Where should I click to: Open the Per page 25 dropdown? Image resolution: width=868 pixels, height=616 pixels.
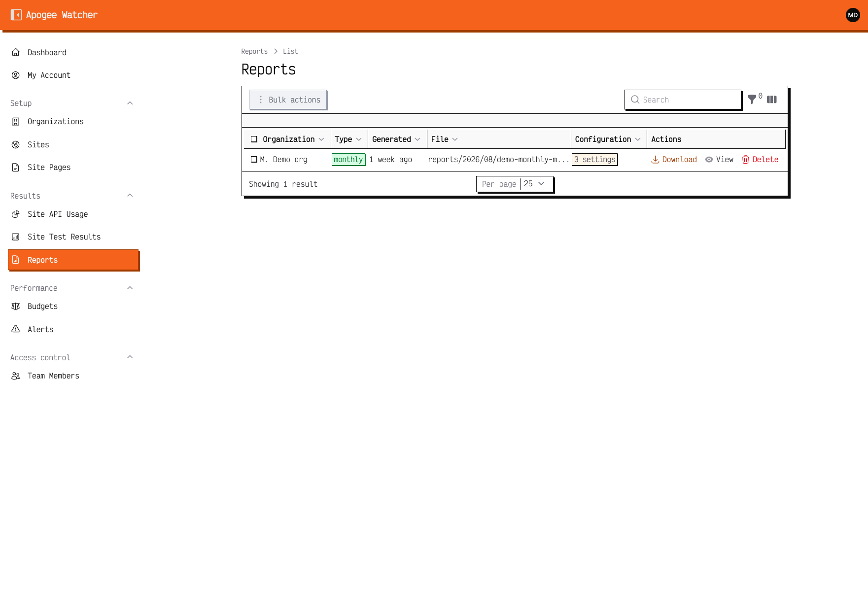point(515,184)
